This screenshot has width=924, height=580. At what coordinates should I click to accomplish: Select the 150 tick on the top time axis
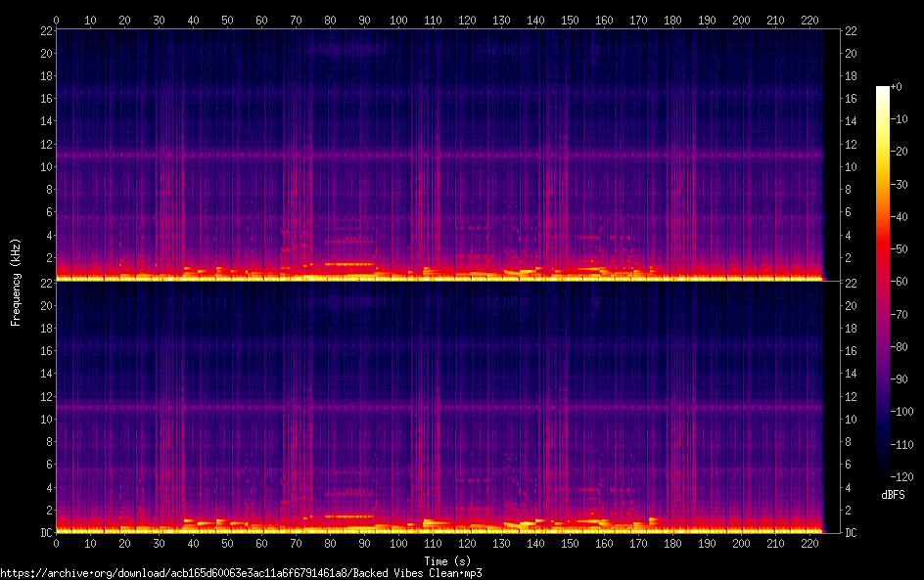pos(570,19)
